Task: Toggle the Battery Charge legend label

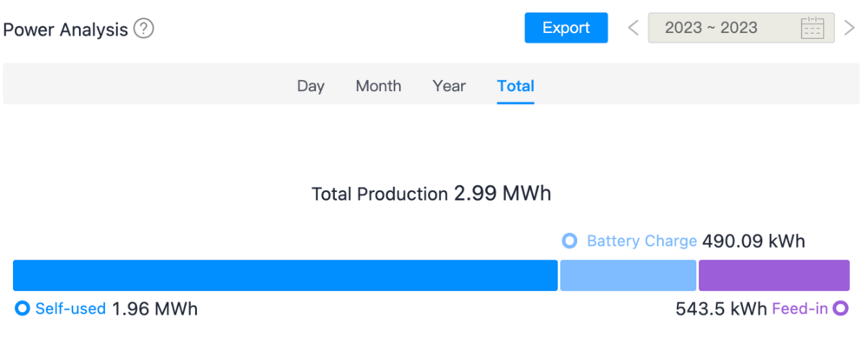Action: [x=641, y=241]
